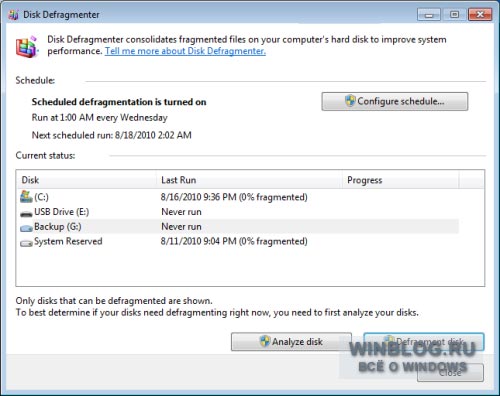Screen dimensions: 500x396
Task: Click the 'Next scheduled run' text
Action: 111,135
